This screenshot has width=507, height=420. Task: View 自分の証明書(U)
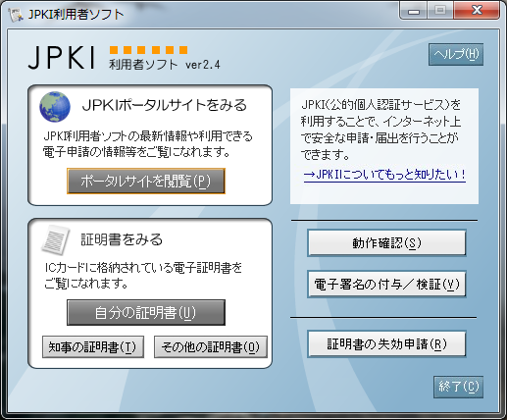(146, 312)
